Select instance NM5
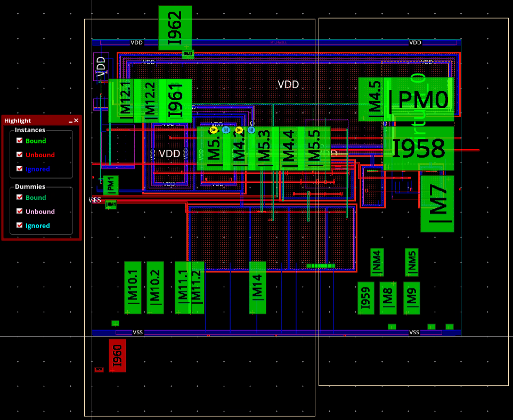513x420 pixels. [x=412, y=262]
